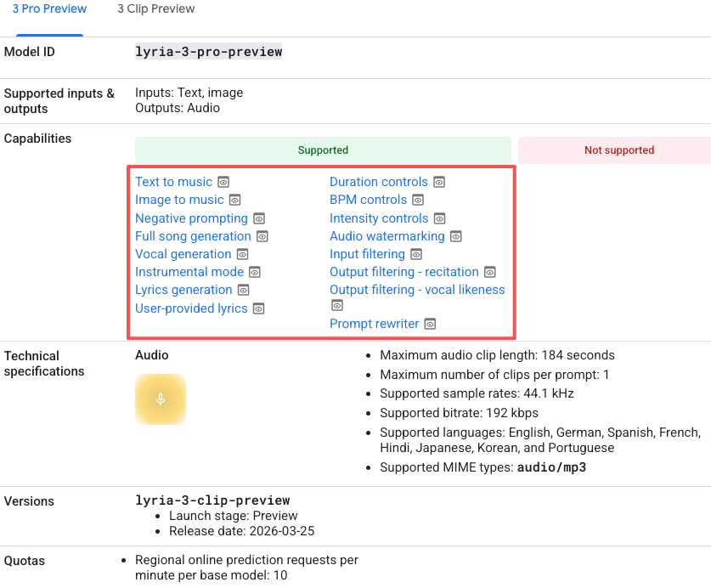711x588 pixels.
Task: Click the preview icon beside Duration controls
Action: point(439,182)
